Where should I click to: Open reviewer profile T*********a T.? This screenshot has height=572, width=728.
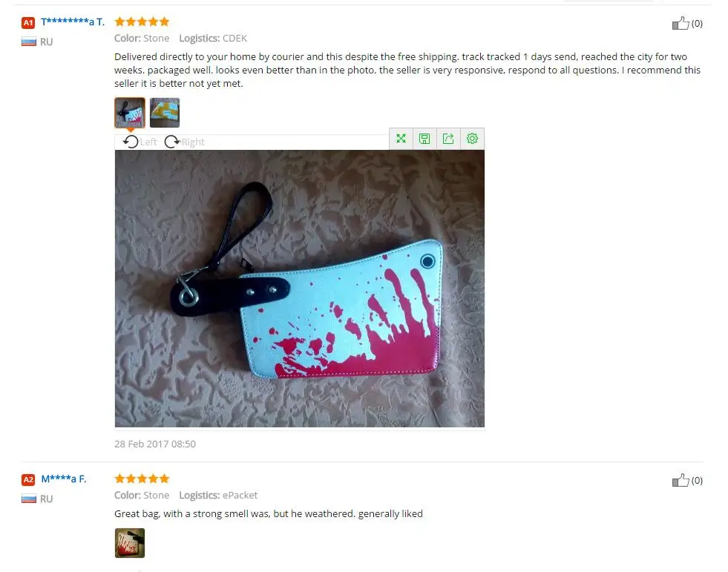point(73,22)
